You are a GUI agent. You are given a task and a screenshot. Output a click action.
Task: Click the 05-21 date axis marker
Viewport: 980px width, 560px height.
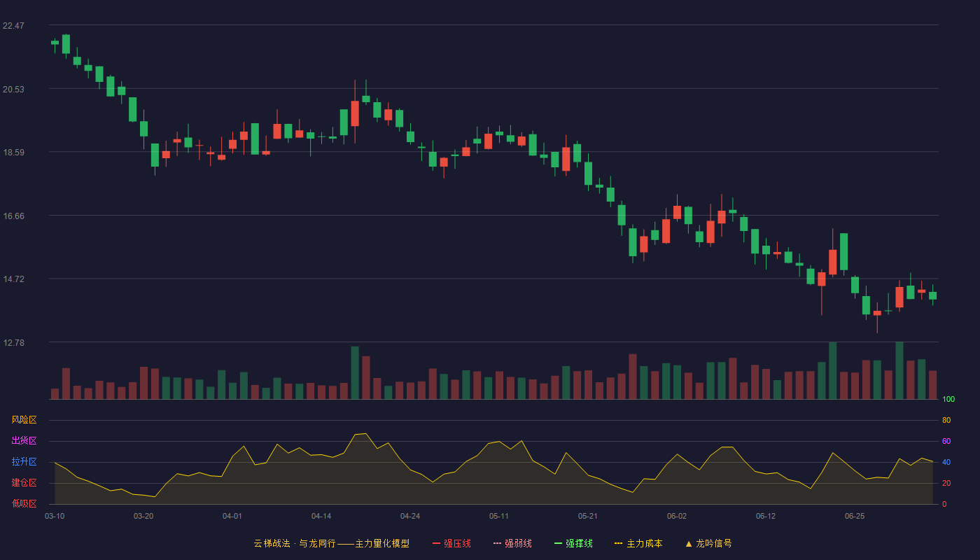tap(588, 516)
